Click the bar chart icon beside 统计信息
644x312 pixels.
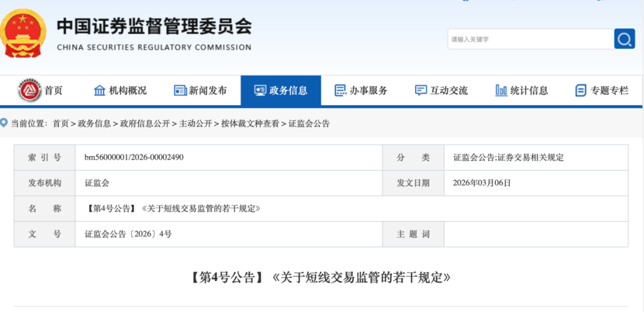click(501, 90)
